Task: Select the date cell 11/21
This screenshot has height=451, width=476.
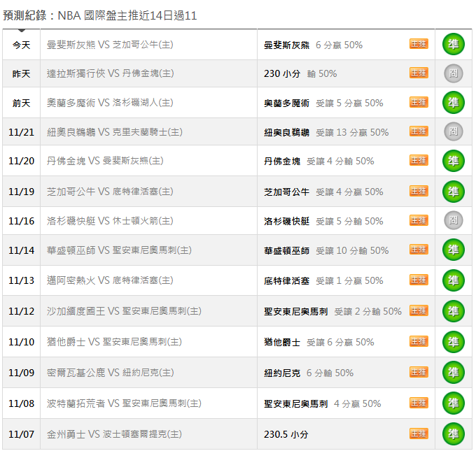Action: pyautogui.click(x=21, y=132)
